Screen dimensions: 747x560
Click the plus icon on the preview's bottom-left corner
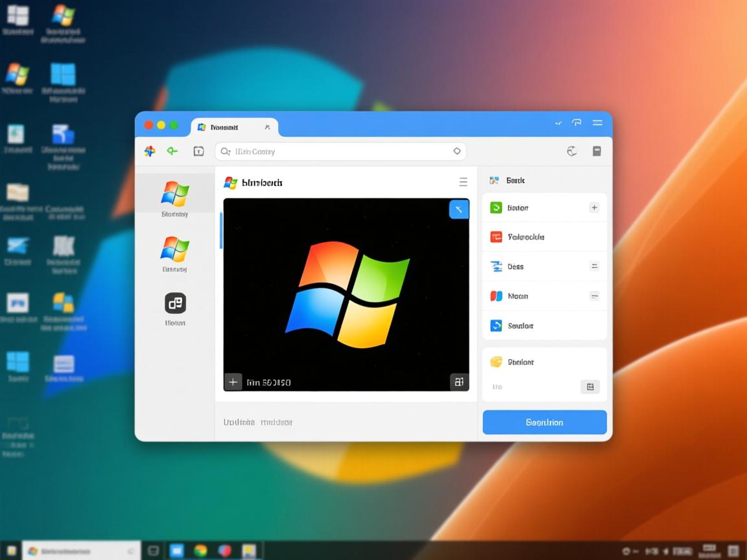tap(233, 382)
